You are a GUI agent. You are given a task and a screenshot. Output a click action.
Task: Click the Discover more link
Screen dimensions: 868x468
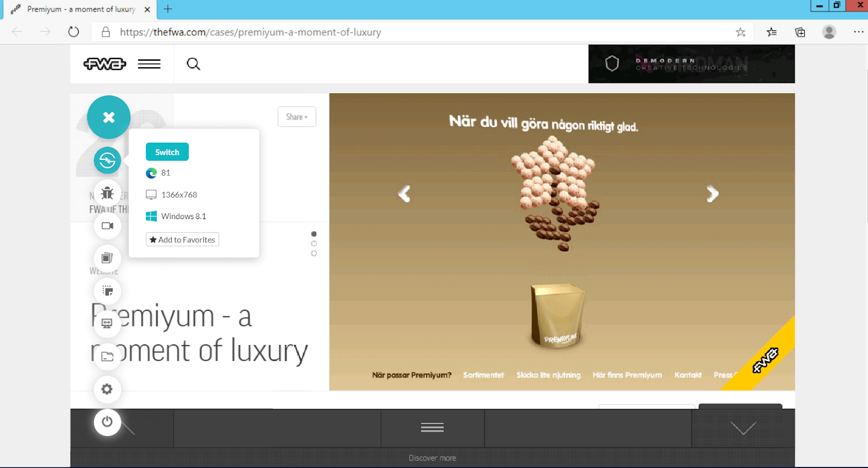tap(432, 458)
